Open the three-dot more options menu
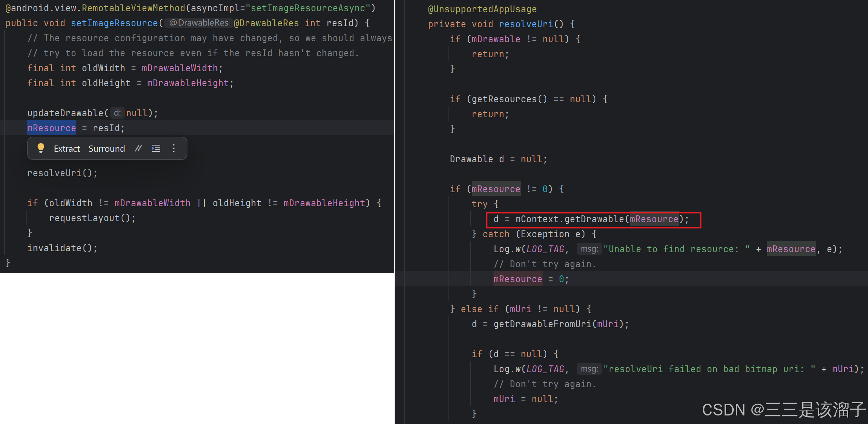Image resolution: width=868 pixels, height=424 pixels. tap(174, 148)
